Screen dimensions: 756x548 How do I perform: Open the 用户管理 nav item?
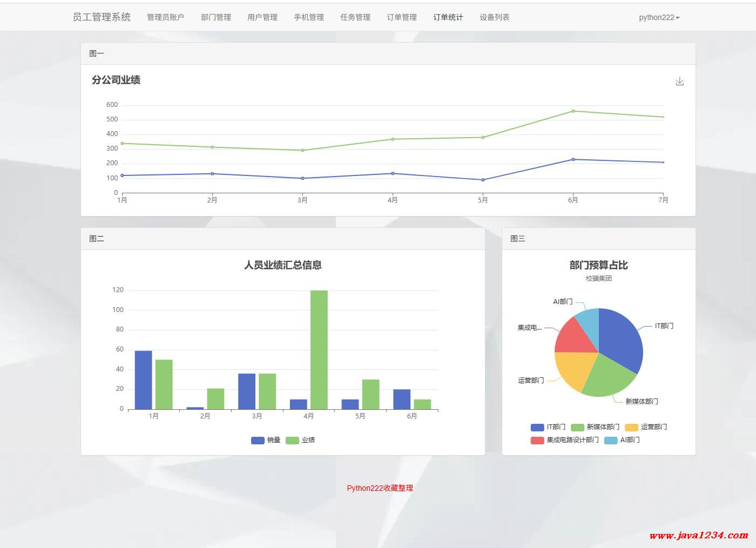coord(262,17)
